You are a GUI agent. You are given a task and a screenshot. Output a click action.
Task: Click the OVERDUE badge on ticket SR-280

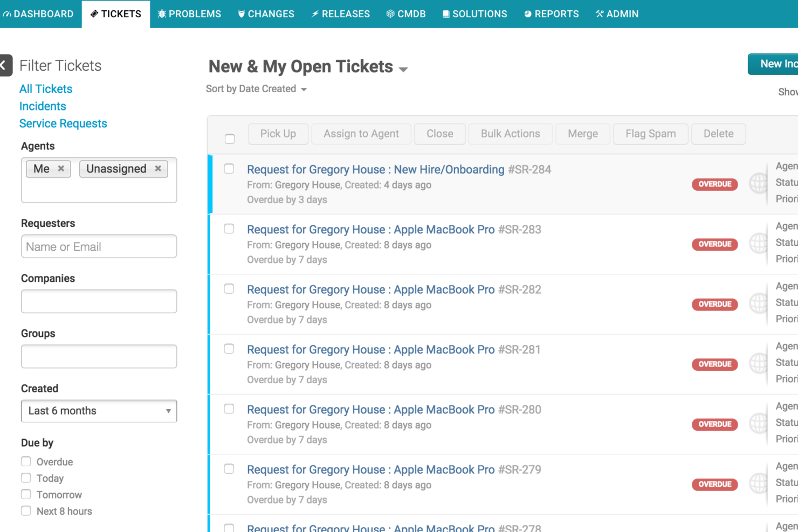(x=714, y=424)
